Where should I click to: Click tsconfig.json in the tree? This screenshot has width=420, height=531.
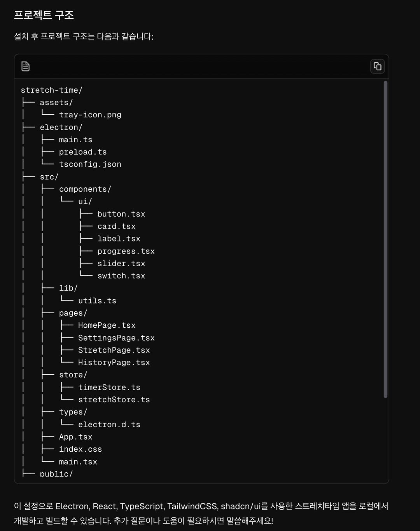pyautogui.click(x=90, y=164)
